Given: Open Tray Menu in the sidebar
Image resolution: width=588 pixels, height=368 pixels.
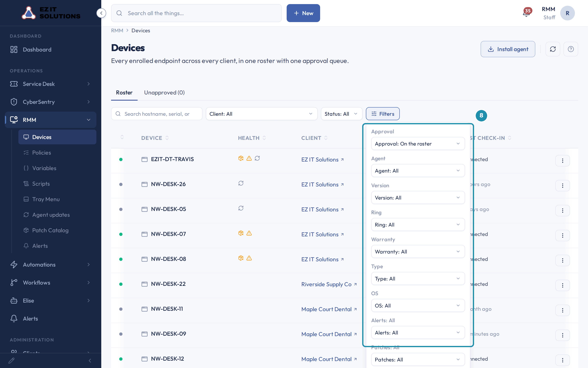Looking at the screenshot, I should tap(57, 200).
